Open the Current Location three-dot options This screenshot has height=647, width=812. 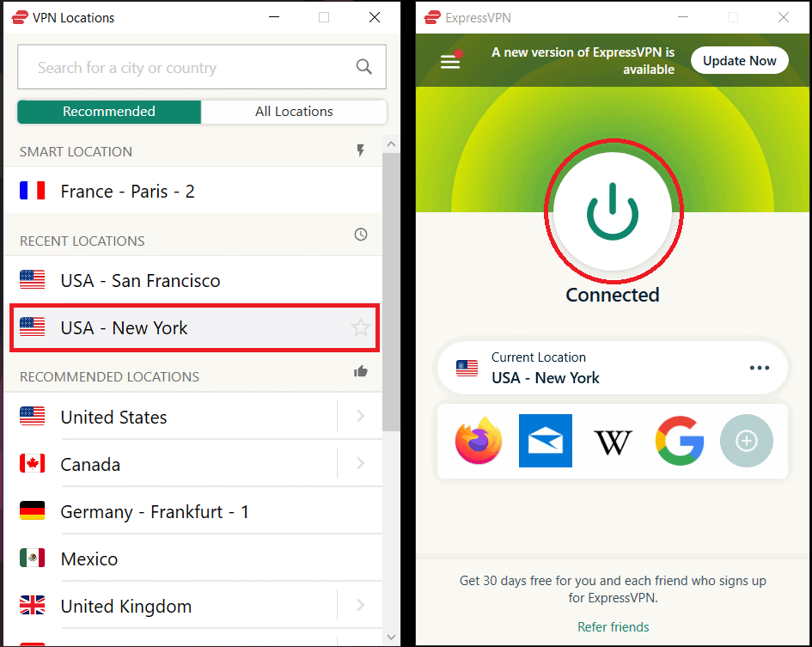[760, 368]
